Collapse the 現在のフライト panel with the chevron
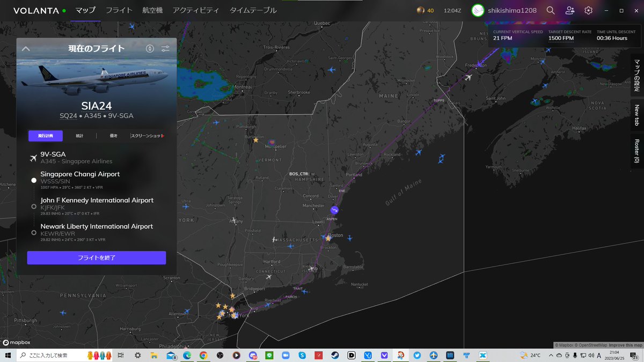Screen dimensions: 644x362 tap(25, 49)
